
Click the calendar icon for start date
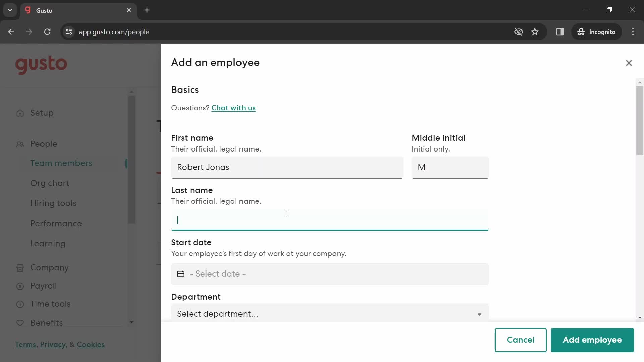click(181, 274)
